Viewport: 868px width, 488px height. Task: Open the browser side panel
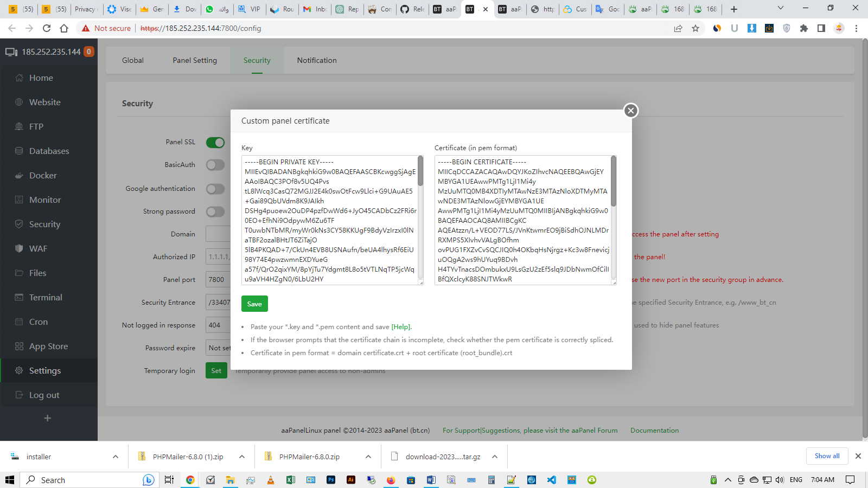pyautogui.click(x=821, y=28)
